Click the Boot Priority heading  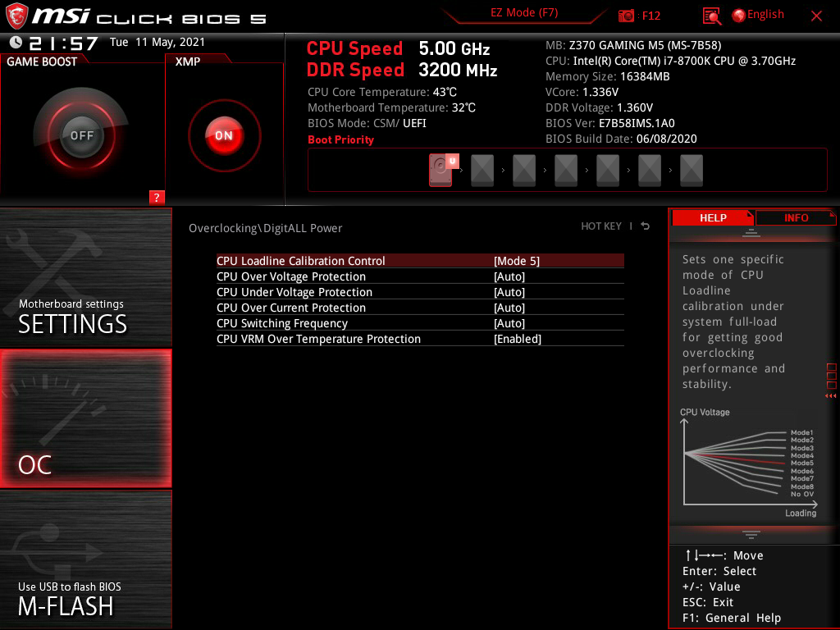340,139
